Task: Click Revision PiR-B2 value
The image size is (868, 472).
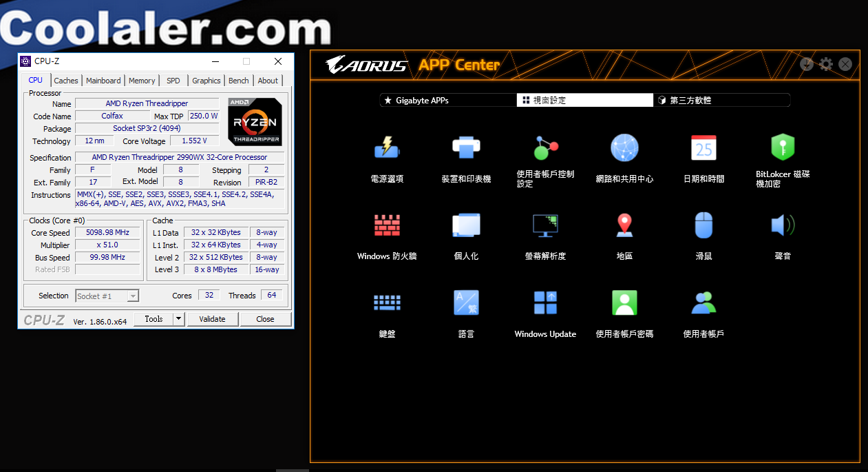Action: [266, 183]
